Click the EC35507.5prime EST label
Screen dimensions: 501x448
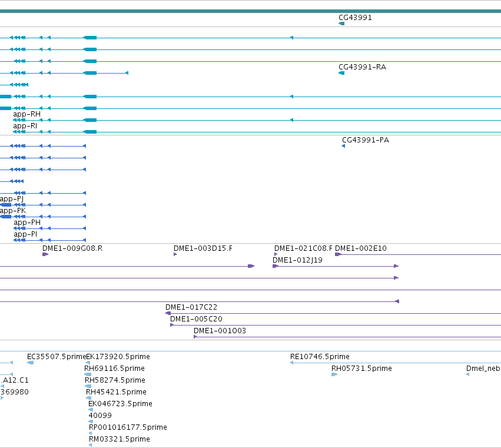click(57, 357)
